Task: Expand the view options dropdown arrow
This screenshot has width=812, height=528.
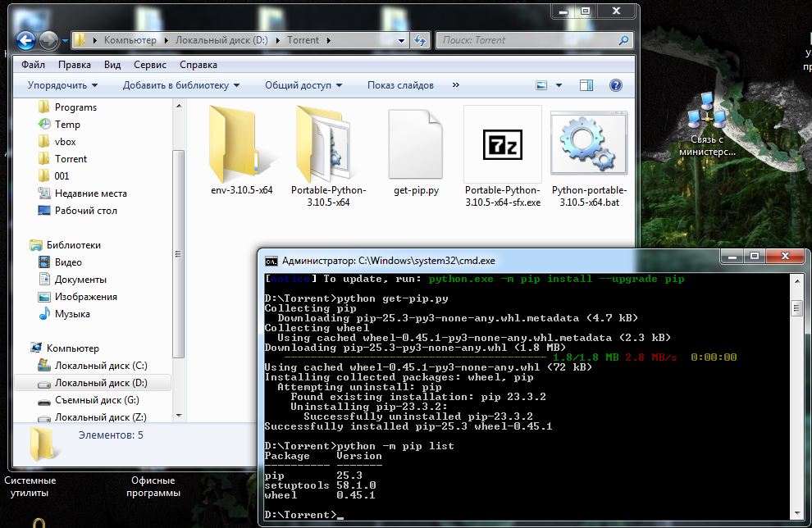Action: click(x=559, y=85)
